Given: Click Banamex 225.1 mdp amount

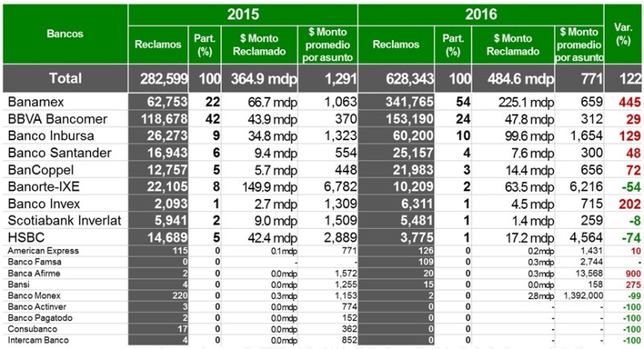Looking at the screenshot, I should click(526, 102).
